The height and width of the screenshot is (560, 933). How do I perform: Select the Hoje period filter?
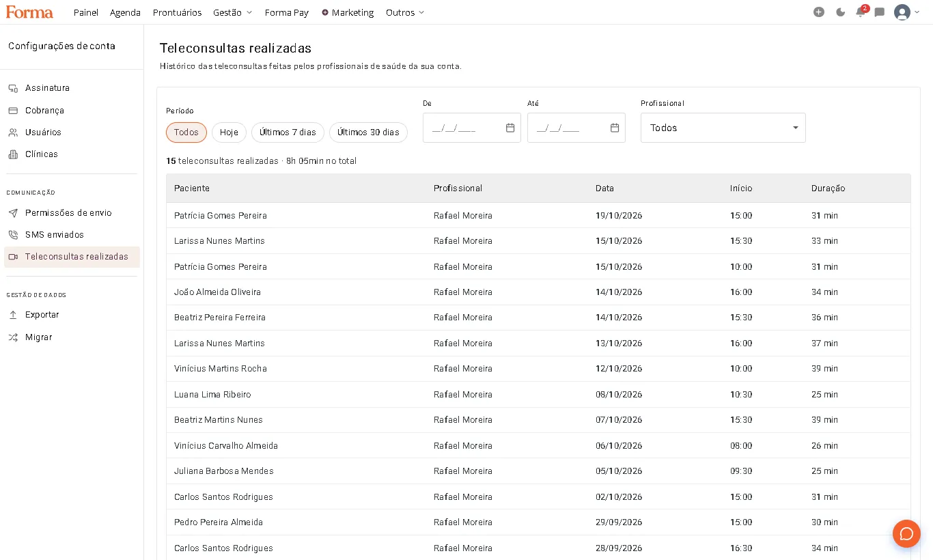pyautogui.click(x=229, y=132)
